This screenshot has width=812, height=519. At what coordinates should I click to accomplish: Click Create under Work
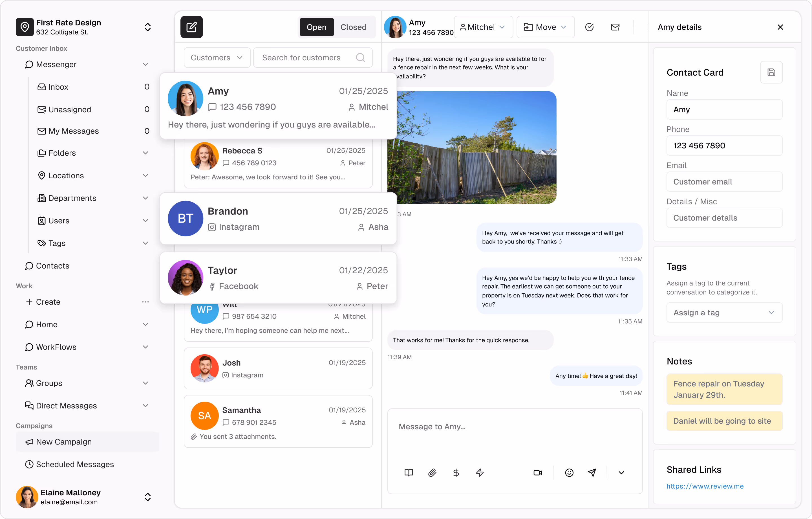click(43, 302)
